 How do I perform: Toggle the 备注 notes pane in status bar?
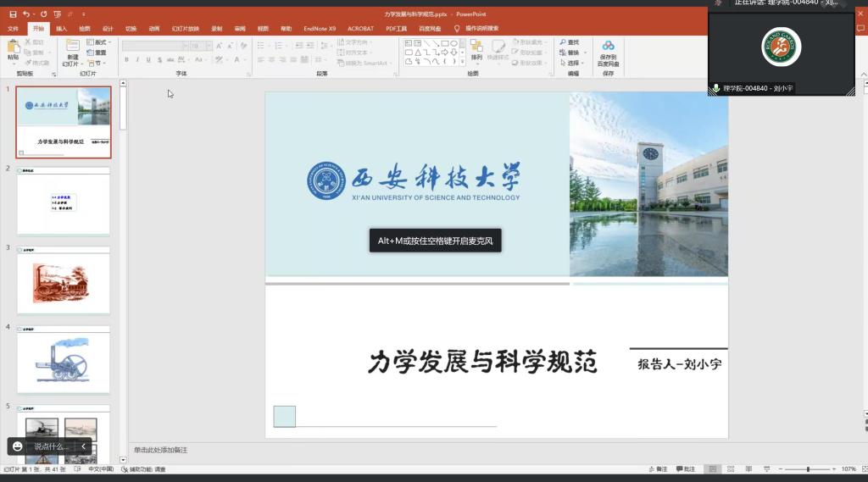(658, 469)
